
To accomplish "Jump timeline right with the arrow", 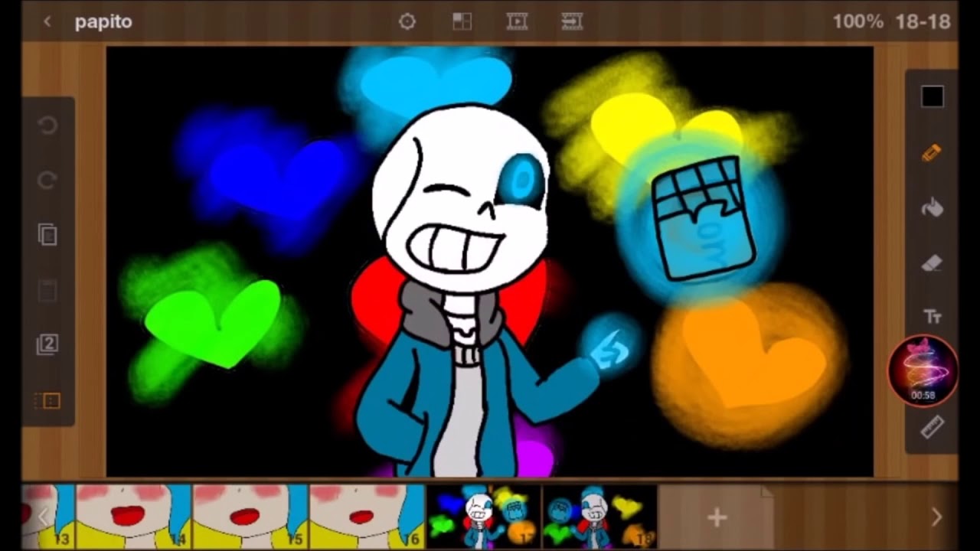I will click(936, 518).
